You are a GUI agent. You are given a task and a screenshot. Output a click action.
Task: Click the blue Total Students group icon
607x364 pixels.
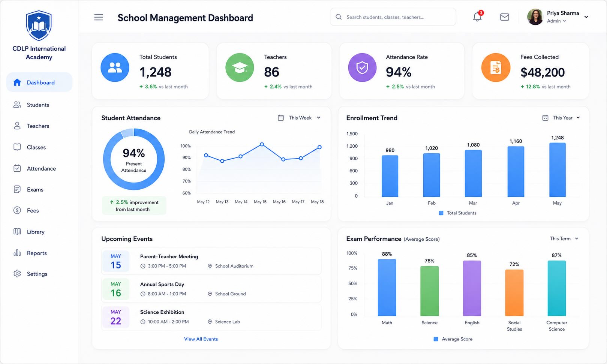(115, 67)
